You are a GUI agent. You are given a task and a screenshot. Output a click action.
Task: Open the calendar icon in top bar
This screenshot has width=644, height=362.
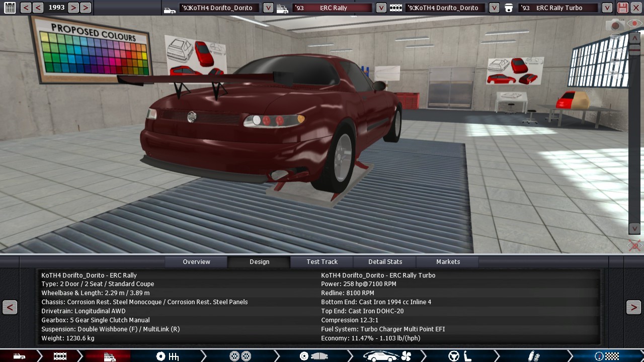(10, 8)
